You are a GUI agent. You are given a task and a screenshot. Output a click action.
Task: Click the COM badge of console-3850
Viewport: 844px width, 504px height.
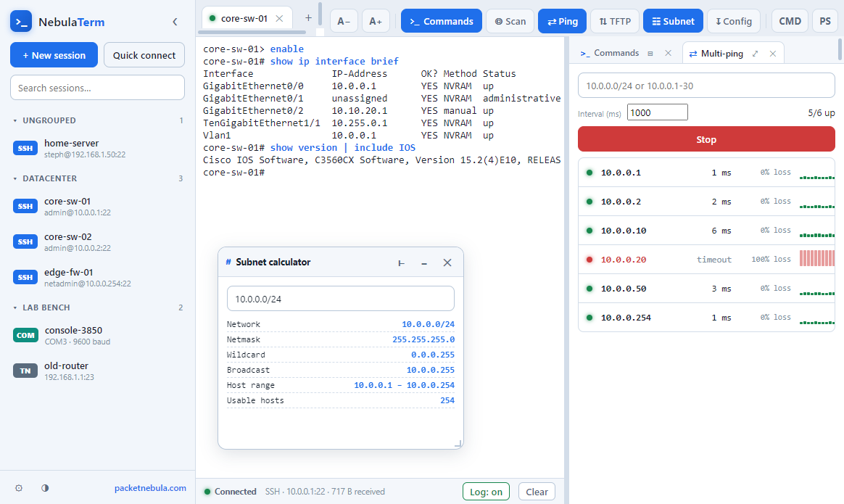(x=25, y=336)
